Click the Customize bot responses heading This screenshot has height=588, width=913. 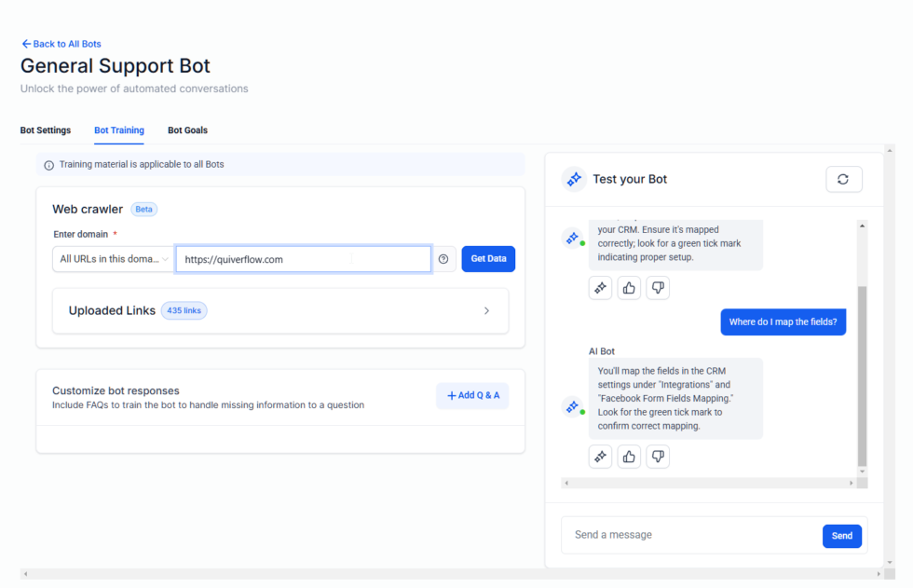(116, 390)
